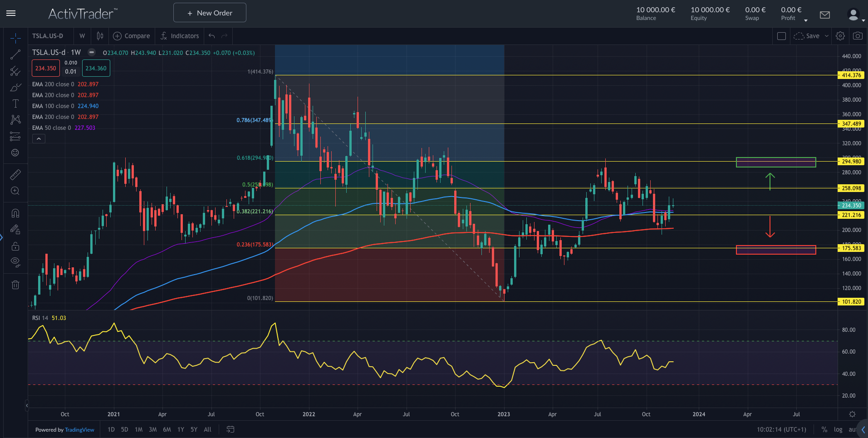The width and height of the screenshot is (868, 438).
Task: Take a chart snapshot with camera icon
Action: [x=858, y=36]
